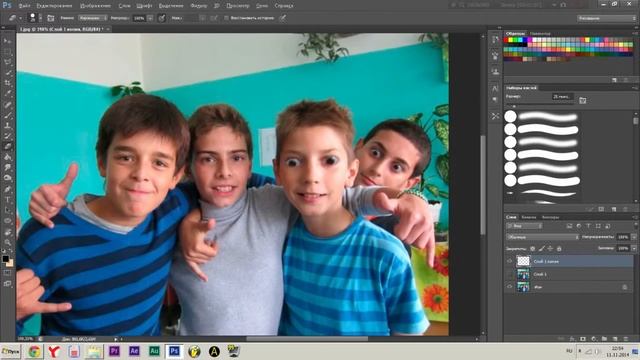
Task: Open the layer fill arrow dropdown
Action: [x=634, y=249]
